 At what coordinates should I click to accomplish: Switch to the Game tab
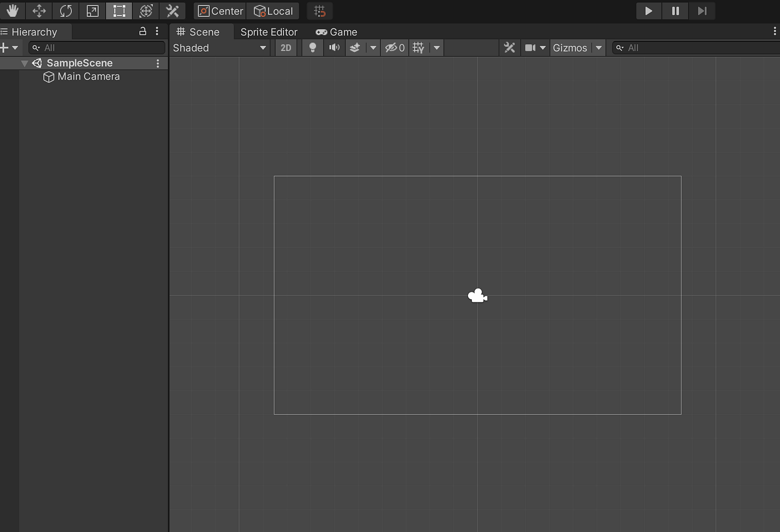(x=337, y=32)
